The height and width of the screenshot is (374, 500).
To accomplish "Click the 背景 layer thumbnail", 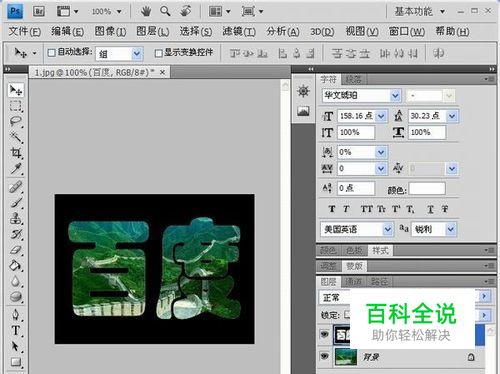I will pyautogui.click(x=345, y=357).
